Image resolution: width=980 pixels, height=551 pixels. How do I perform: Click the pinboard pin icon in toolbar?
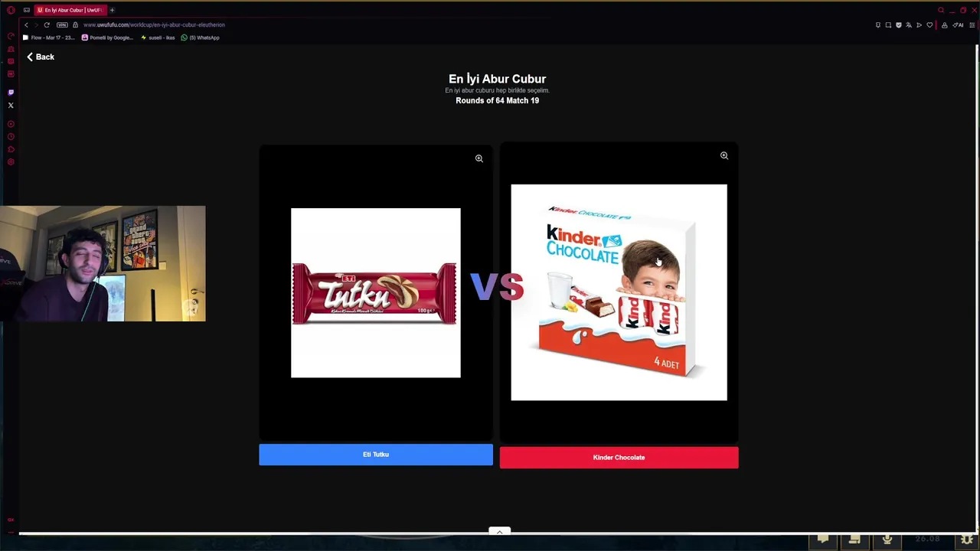(878, 25)
